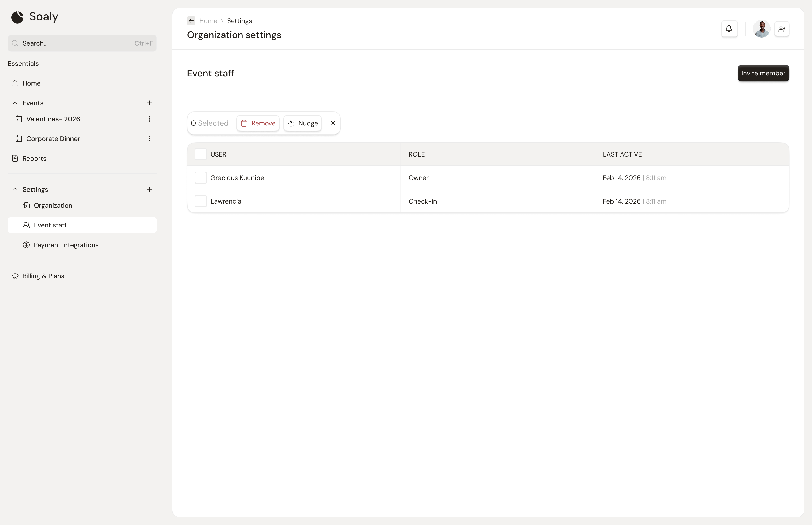Viewport: 812px width, 525px height.
Task: Open the notifications bell
Action: 729,29
